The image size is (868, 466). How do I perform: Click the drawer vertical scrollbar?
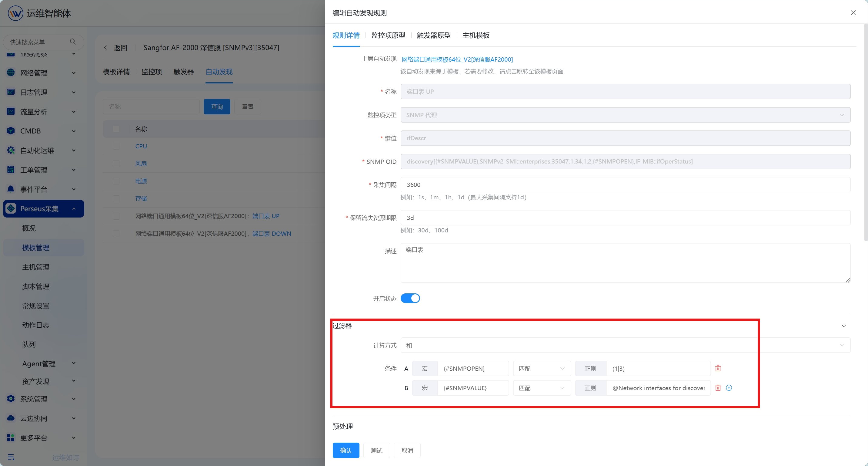point(866,132)
